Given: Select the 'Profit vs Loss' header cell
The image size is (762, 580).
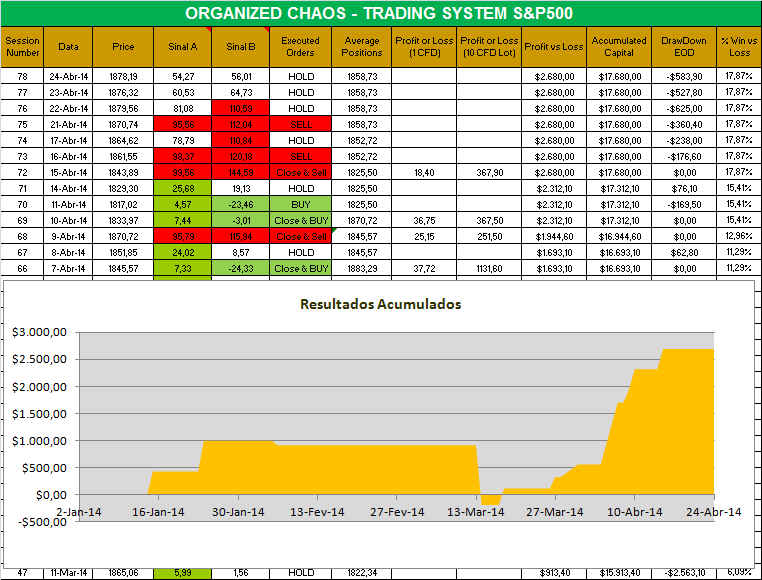Looking at the screenshot, I should [x=554, y=47].
